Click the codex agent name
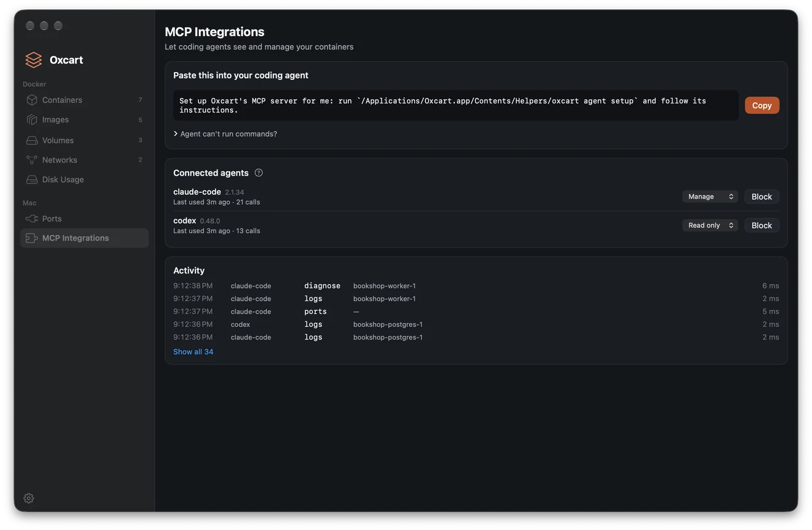 click(185, 220)
